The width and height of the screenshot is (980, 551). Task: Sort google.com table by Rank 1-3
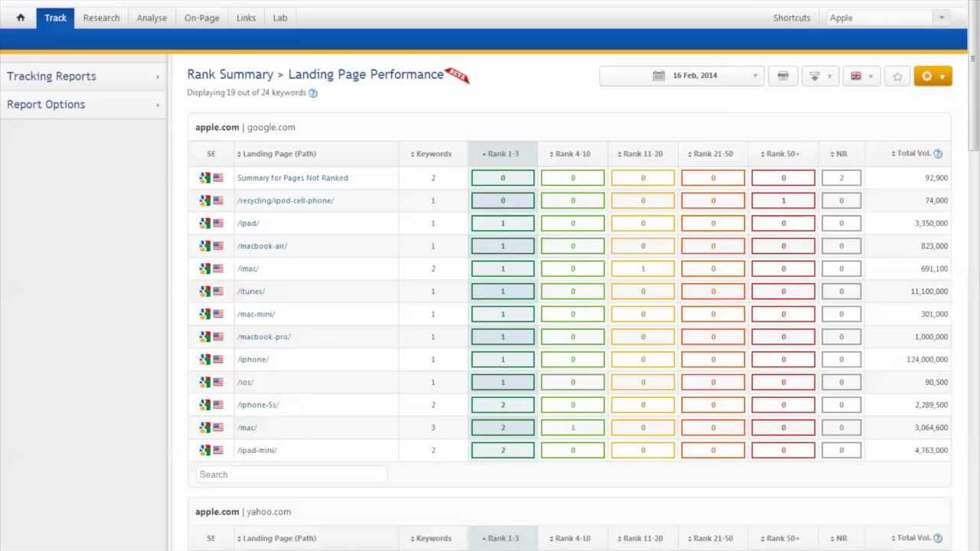tap(500, 154)
